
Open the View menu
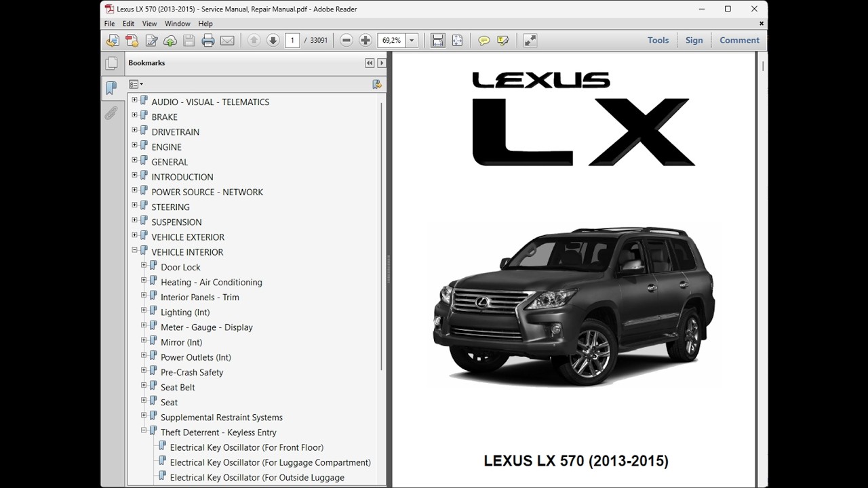tap(149, 24)
